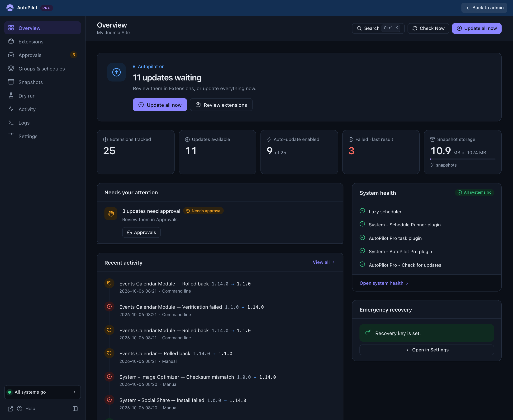The height and width of the screenshot is (420, 513).
Task: Click header Update all now button
Action: [477, 28]
